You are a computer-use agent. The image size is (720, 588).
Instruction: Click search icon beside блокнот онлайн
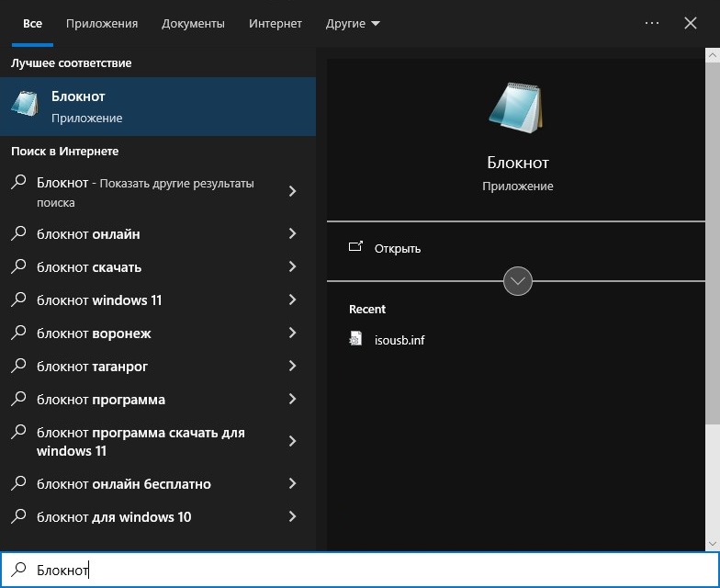(18, 233)
